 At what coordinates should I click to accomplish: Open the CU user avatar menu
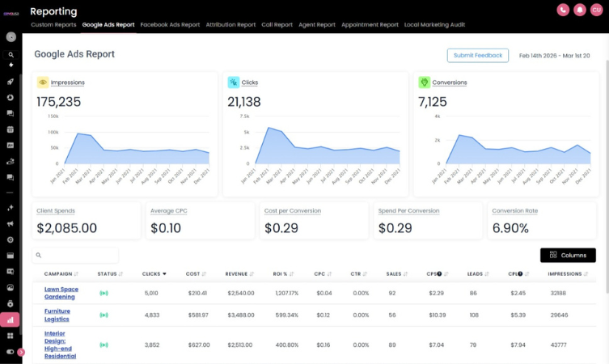click(596, 10)
